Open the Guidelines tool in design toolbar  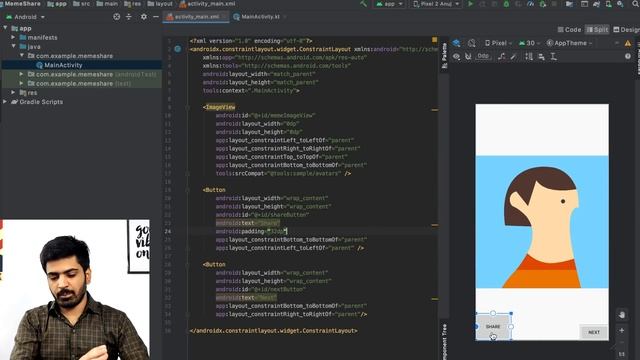click(x=553, y=56)
